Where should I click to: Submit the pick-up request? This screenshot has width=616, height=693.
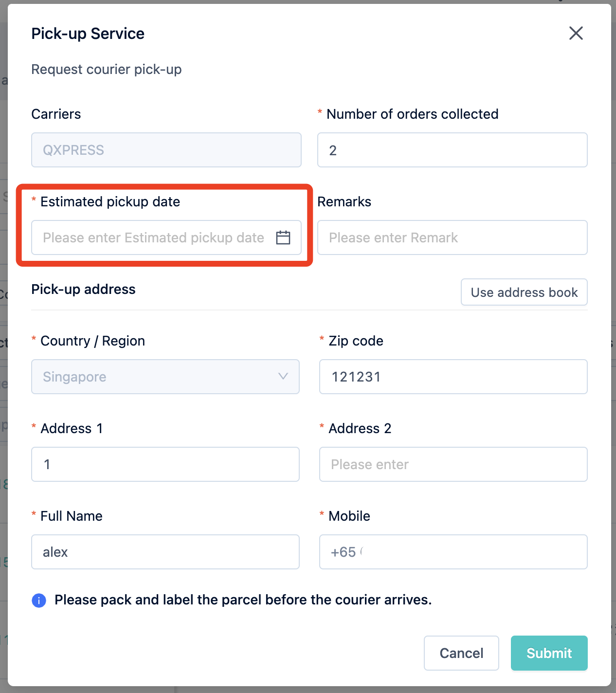(x=549, y=653)
